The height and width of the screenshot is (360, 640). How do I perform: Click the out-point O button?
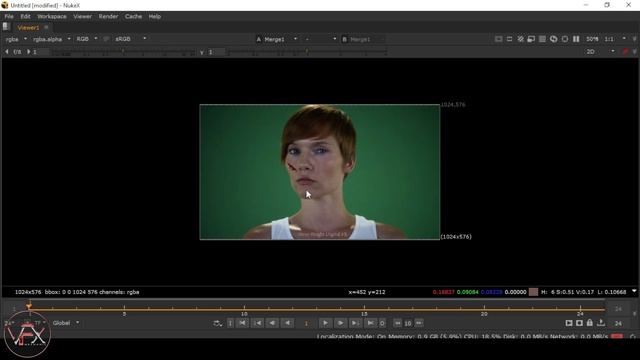click(x=382, y=323)
